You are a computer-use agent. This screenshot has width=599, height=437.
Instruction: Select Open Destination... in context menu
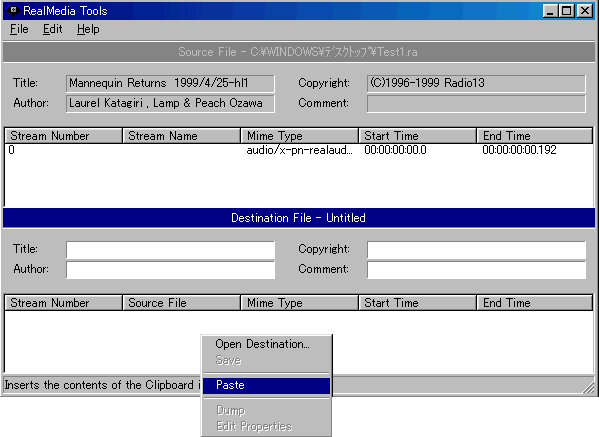[266, 344]
